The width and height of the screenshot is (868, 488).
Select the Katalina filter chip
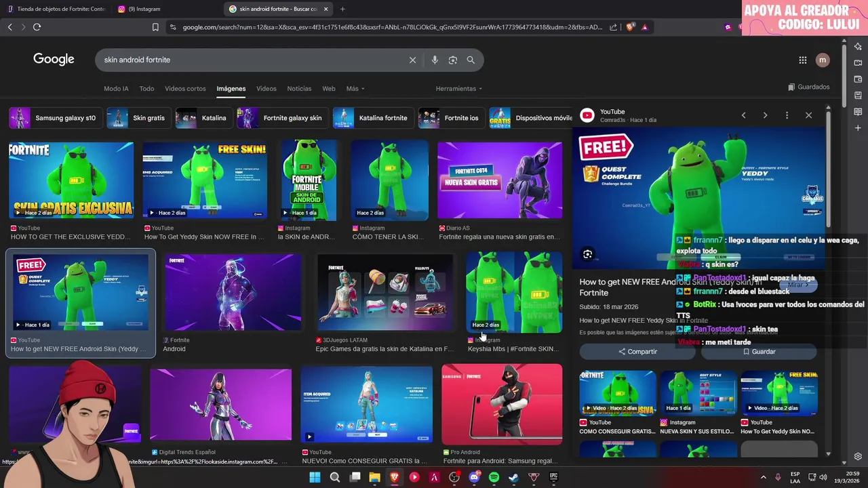click(203, 118)
